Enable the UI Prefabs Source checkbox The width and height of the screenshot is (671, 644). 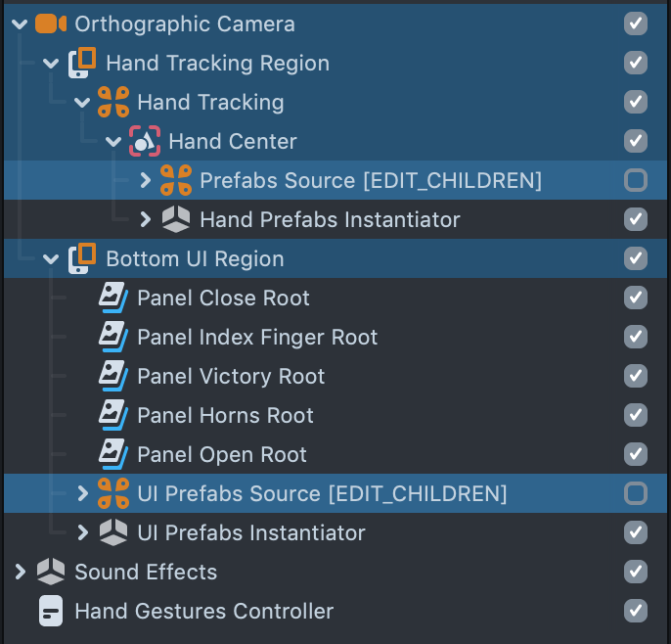636,493
